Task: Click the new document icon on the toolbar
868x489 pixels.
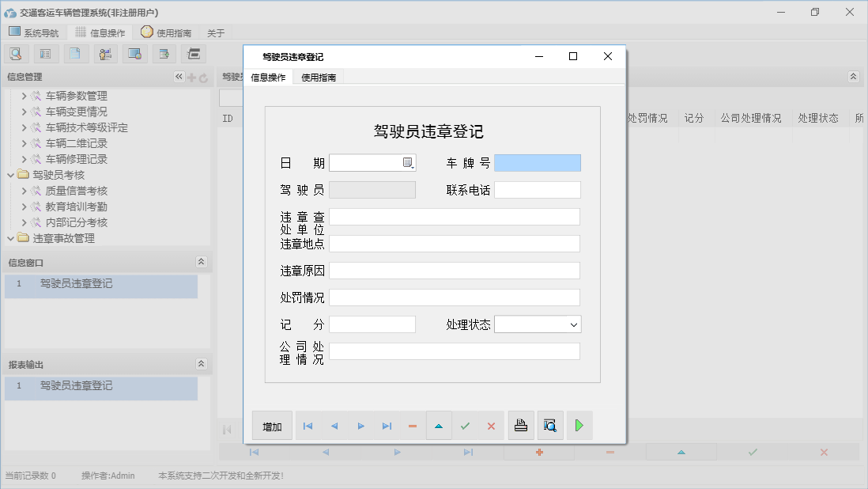Action: click(x=75, y=53)
